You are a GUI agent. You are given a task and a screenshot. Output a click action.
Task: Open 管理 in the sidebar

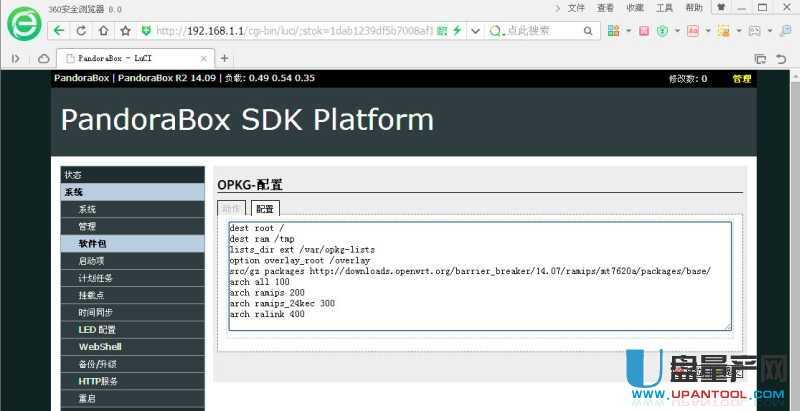click(x=133, y=226)
